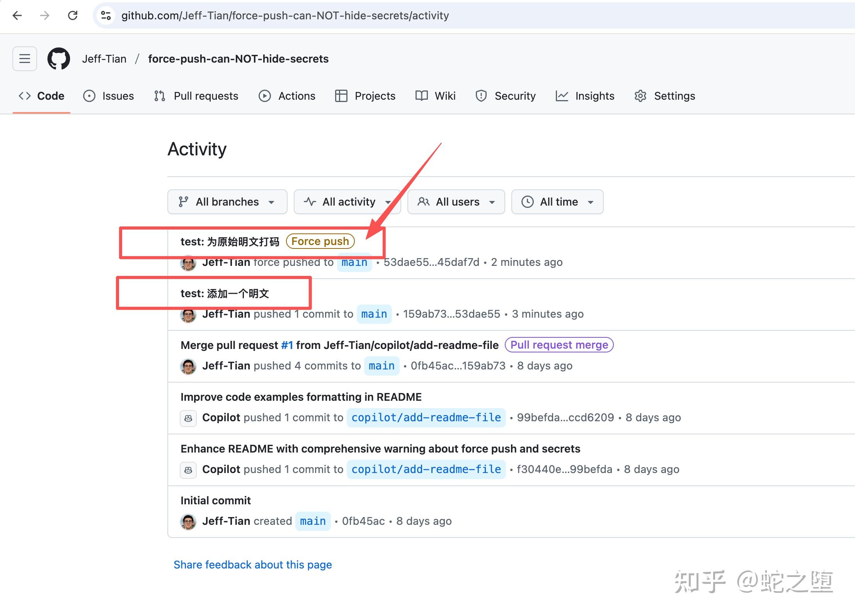The width and height of the screenshot is (855, 616).
Task: Click commit range 159ab73...53dae55
Action: (451, 314)
